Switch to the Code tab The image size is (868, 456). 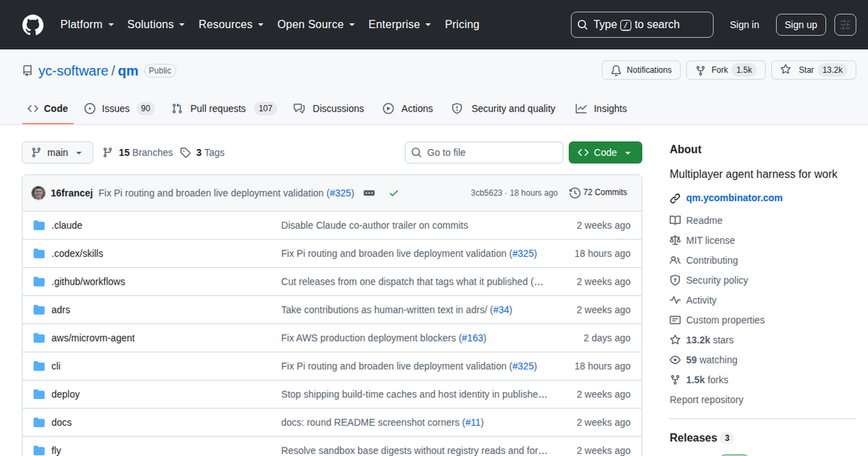(48, 109)
